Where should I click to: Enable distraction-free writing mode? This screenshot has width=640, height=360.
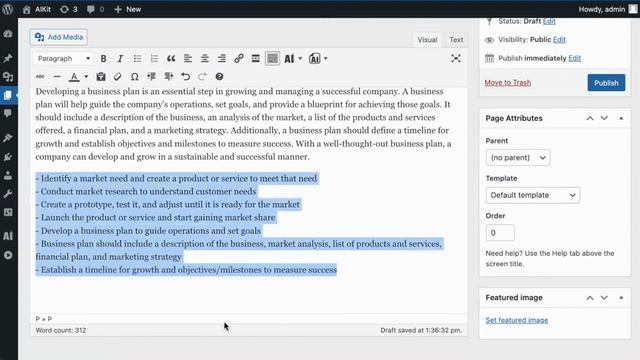pyautogui.click(x=456, y=58)
